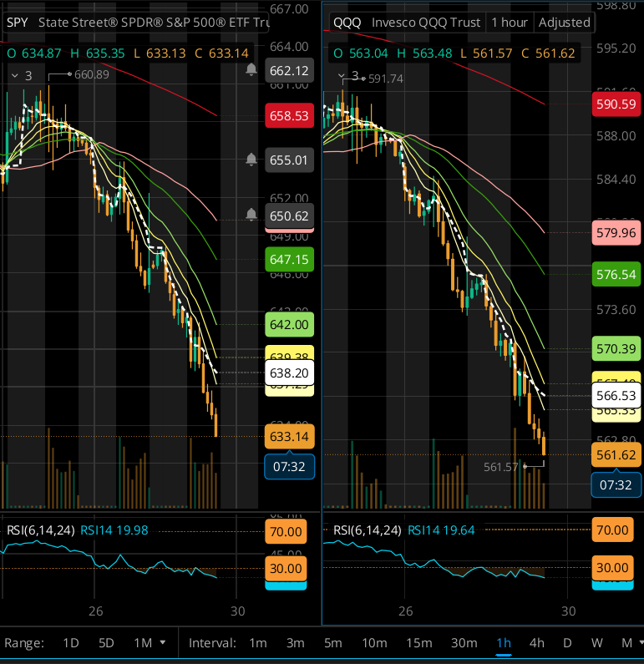Set range to 5D
The height and width of the screenshot is (664, 644).
click(x=106, y=643)
